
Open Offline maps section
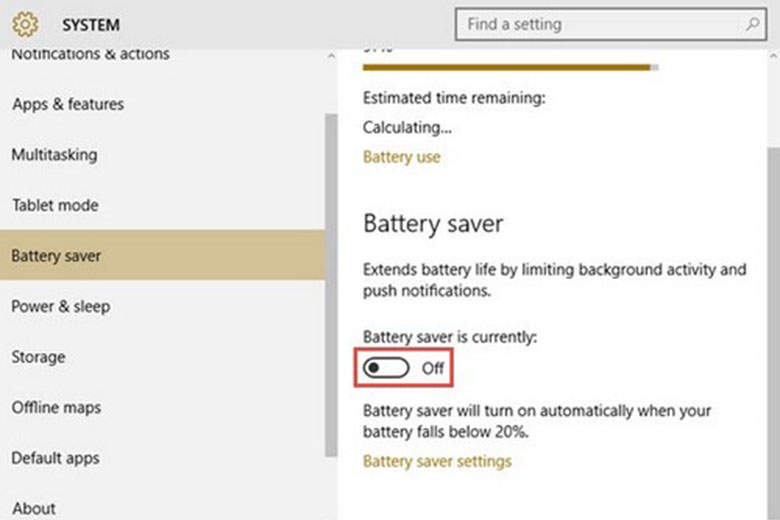point(56,407)
